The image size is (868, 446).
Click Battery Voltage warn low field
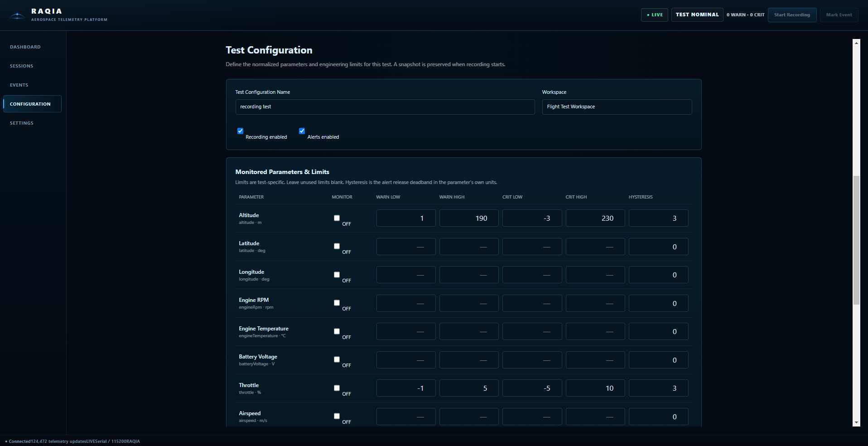[x=406, y=360]
